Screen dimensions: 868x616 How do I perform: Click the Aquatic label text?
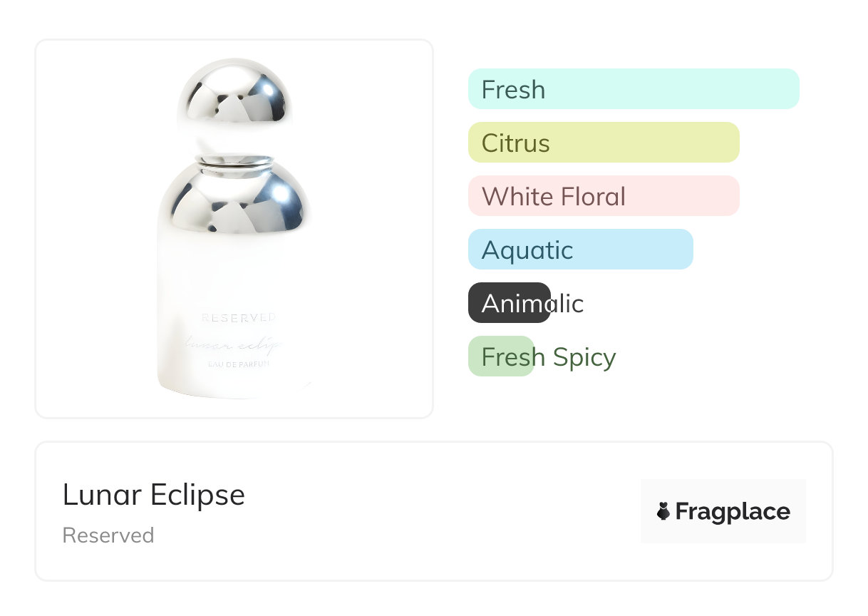(527, 250)
